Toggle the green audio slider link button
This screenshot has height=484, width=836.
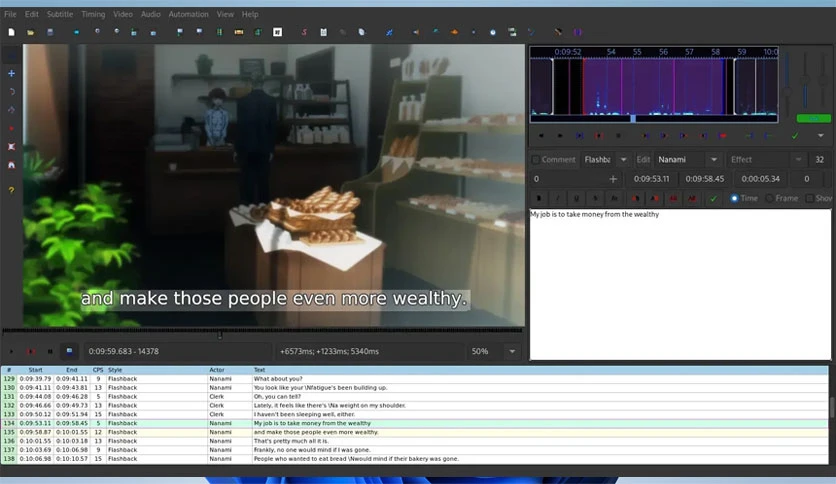pyautogui.click(x=813, y=118)
